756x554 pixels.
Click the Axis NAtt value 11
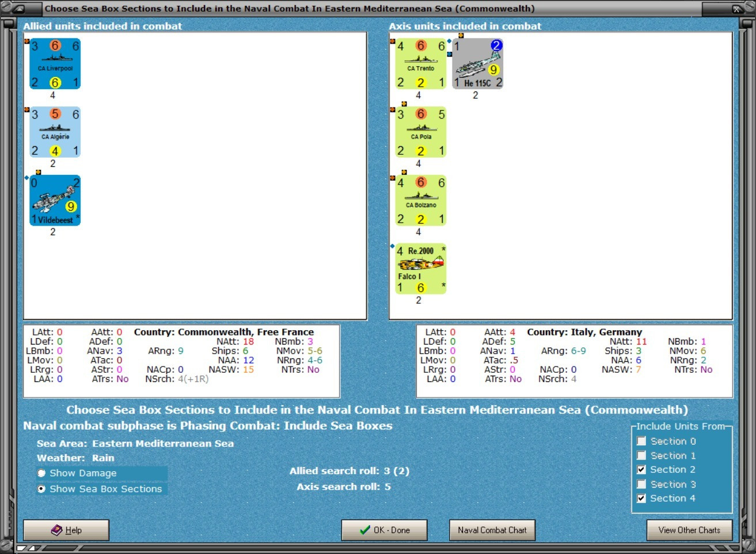click(641, 342)
